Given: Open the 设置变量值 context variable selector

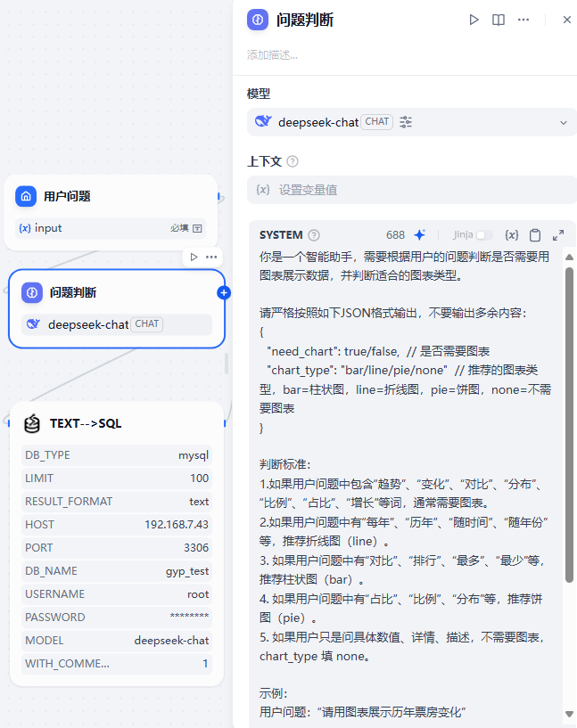Looking at the screenshot, I should pyautogui.click(x=412, y=190).
